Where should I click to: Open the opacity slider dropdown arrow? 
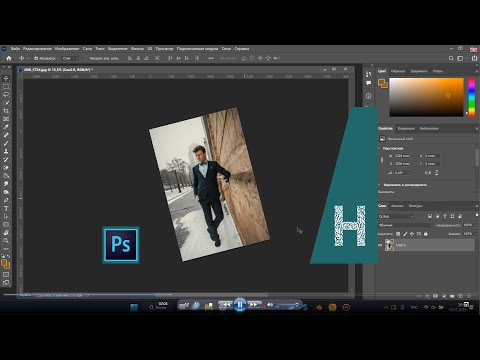tap(476, 225)
